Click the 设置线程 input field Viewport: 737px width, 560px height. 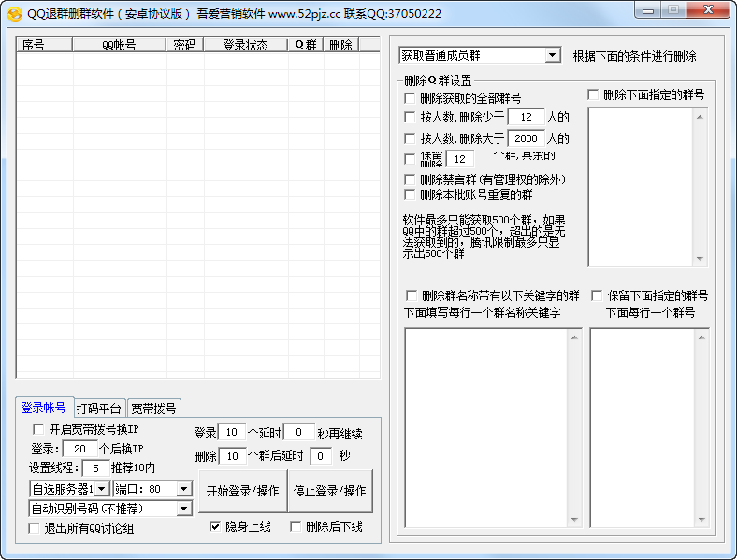[x=95, y=467]
